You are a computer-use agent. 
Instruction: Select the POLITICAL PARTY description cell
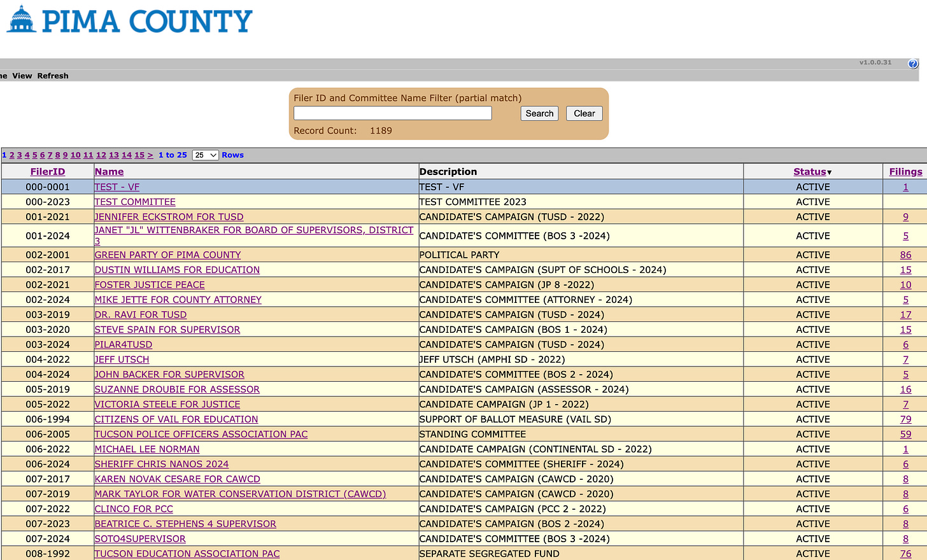pyautogui.click(x=581, y=255)
